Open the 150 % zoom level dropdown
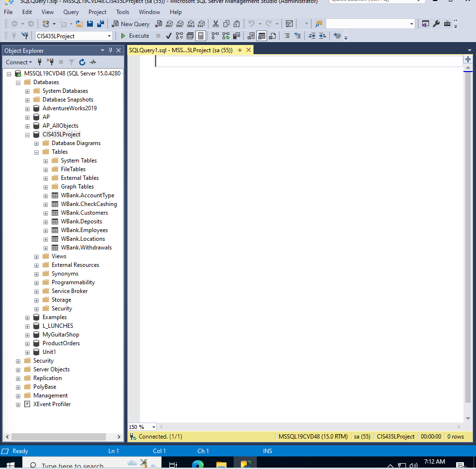Screen dimensions: 476x469 pos(154,427)
